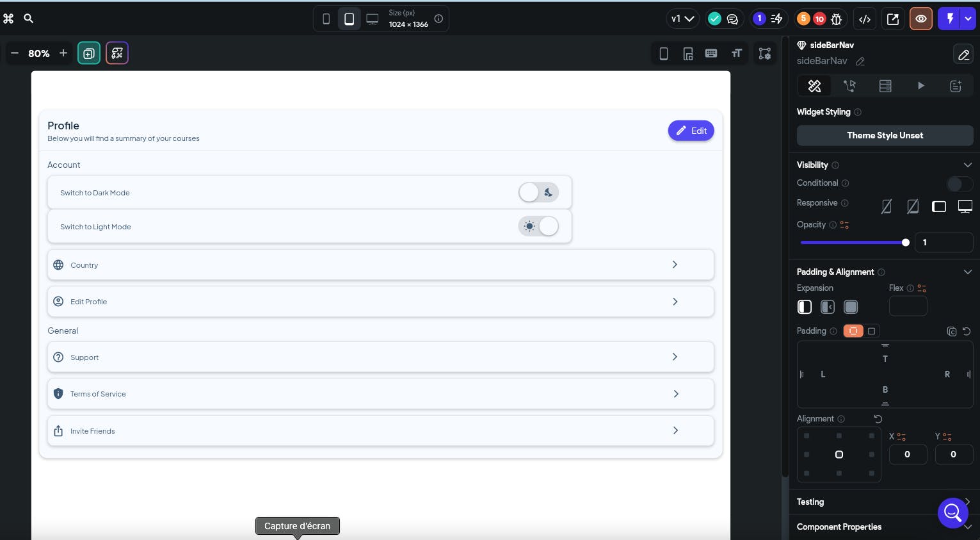
Task: Open the command palette icon
Action: tap(8, 19)
